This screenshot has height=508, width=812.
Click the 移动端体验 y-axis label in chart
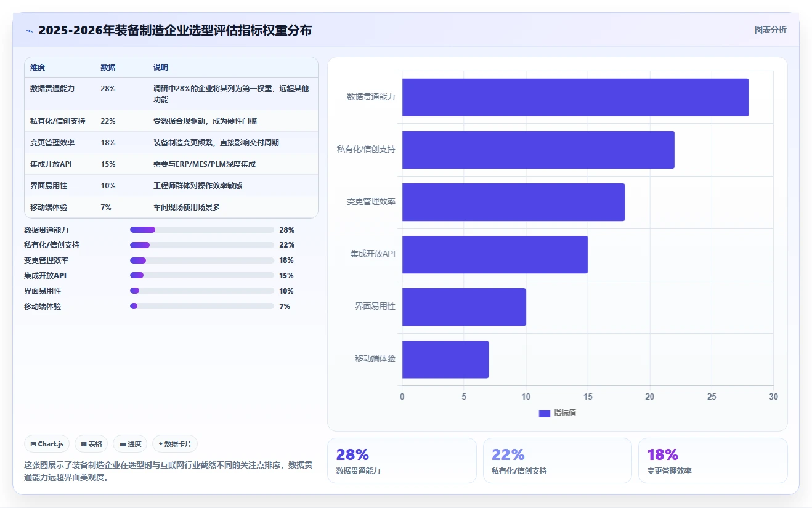(375, 359)
